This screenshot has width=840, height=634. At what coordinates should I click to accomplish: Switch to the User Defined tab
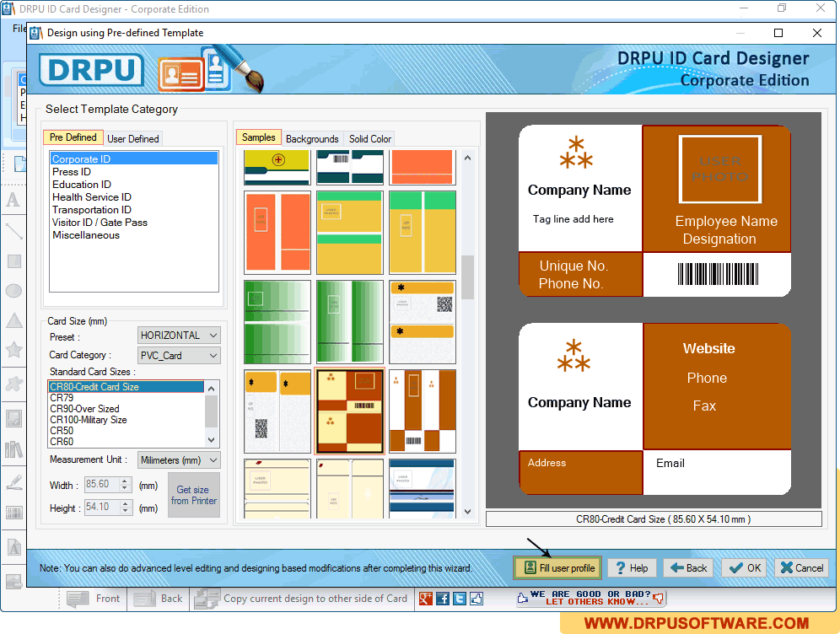click(133, 138)
